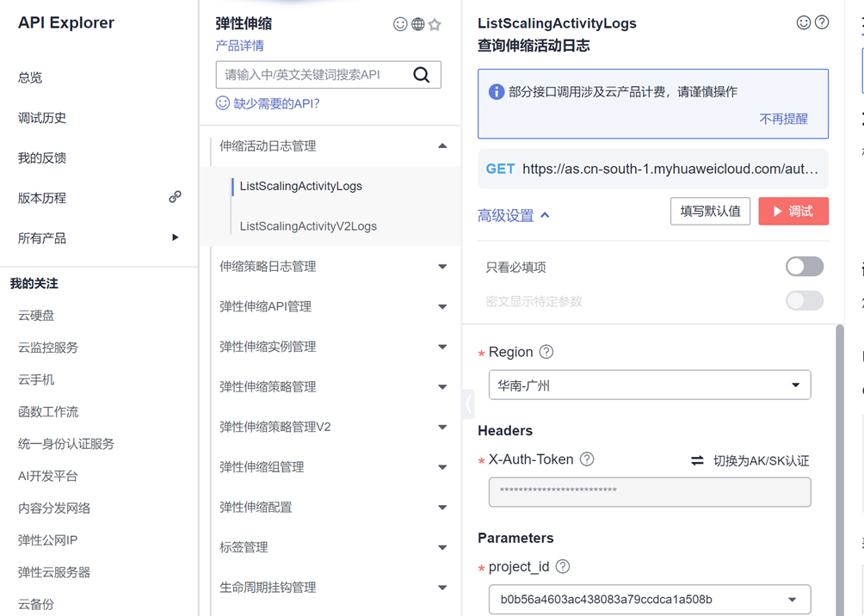
Task: Click the search magnifier icon
Action: [x=422, y=74]
